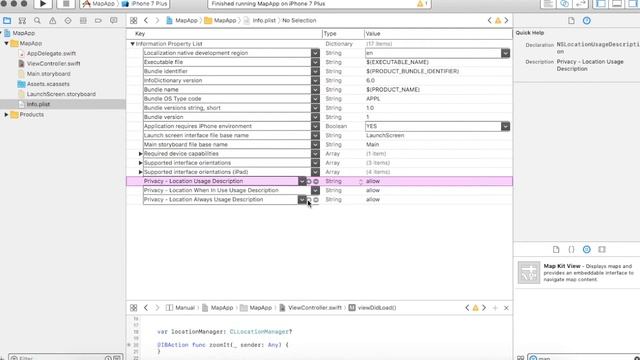
Task: Run the app with the Play button
Action: point(43,4)
